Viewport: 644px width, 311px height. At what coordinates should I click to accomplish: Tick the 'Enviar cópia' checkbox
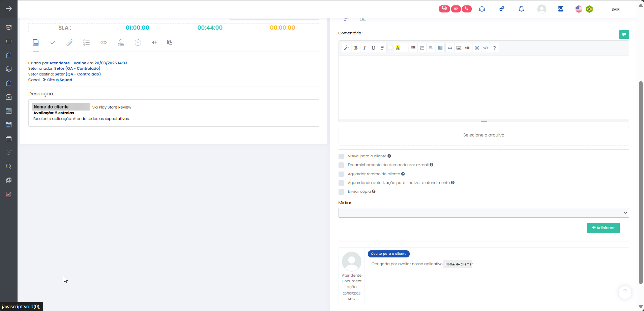coord(341,192)
